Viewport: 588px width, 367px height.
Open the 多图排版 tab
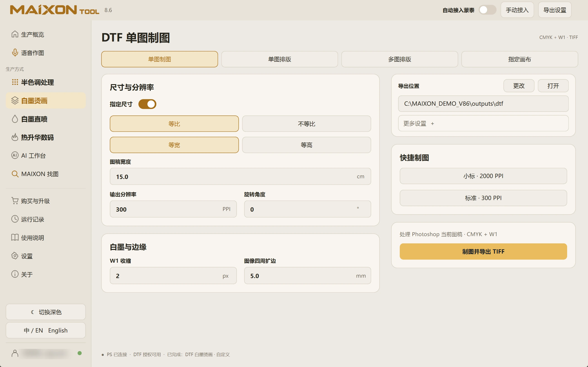[400, 59]
